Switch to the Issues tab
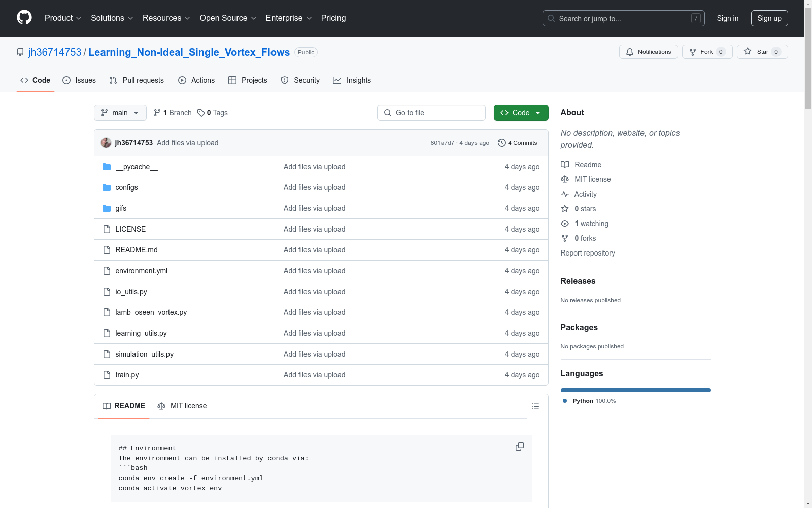This screenshot has width=812, height=508. coord(79,80)
